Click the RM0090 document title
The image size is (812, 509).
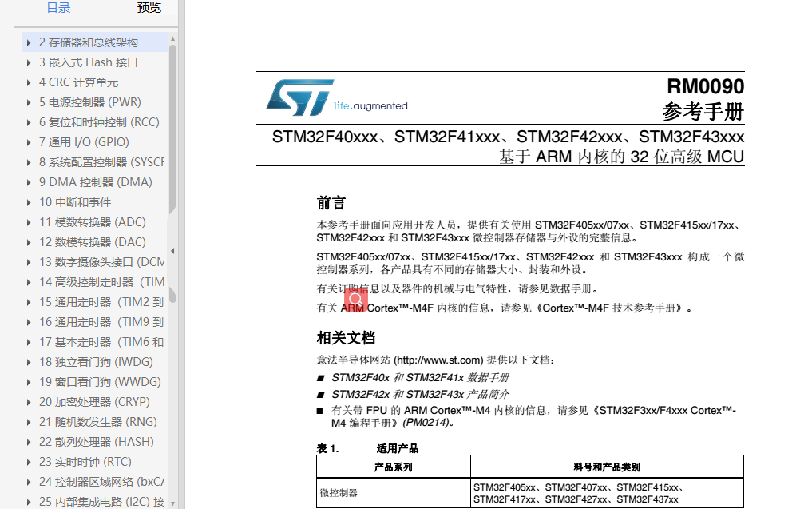pyautogui.click(x=705, y=86)
